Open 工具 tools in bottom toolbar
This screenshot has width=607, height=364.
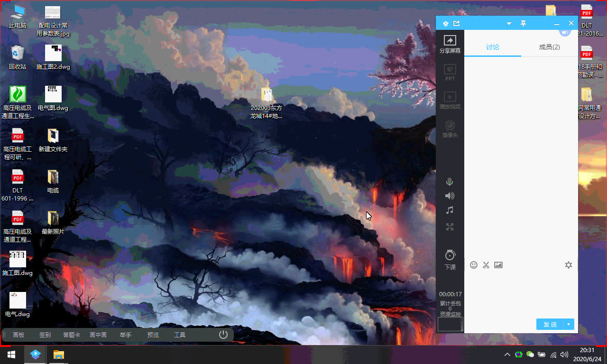click(180, 335)
